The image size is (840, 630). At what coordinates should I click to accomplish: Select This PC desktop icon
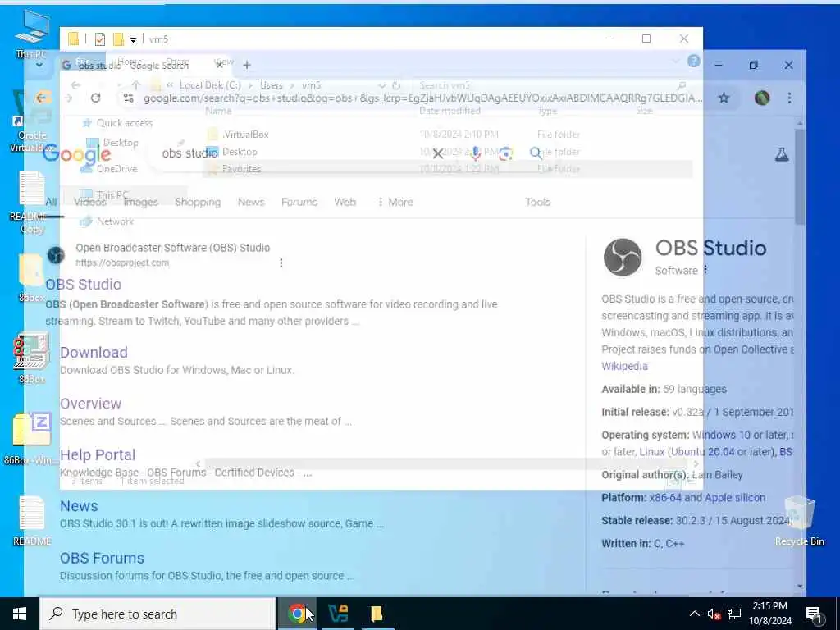point(32,34)
